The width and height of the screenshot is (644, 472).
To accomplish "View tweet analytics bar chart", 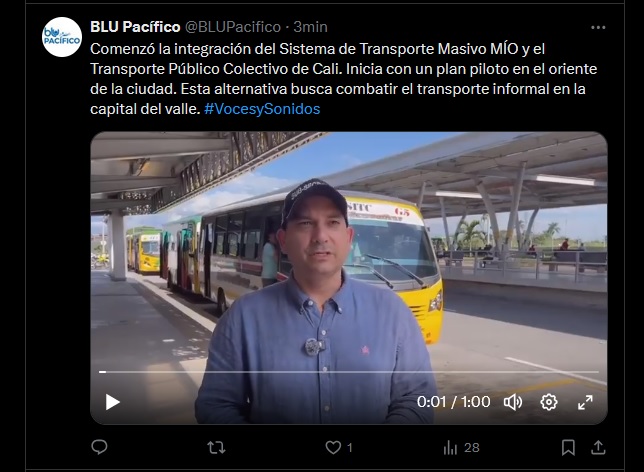I will click(x=451, y=447).
